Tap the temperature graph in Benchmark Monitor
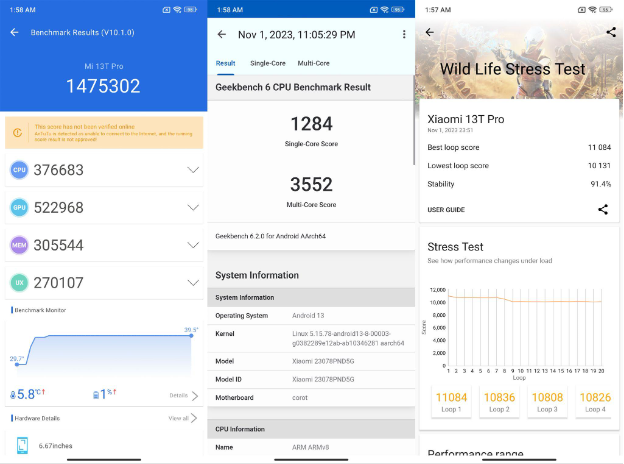Viewport: 624px width, 464px height. coord(104,350)
